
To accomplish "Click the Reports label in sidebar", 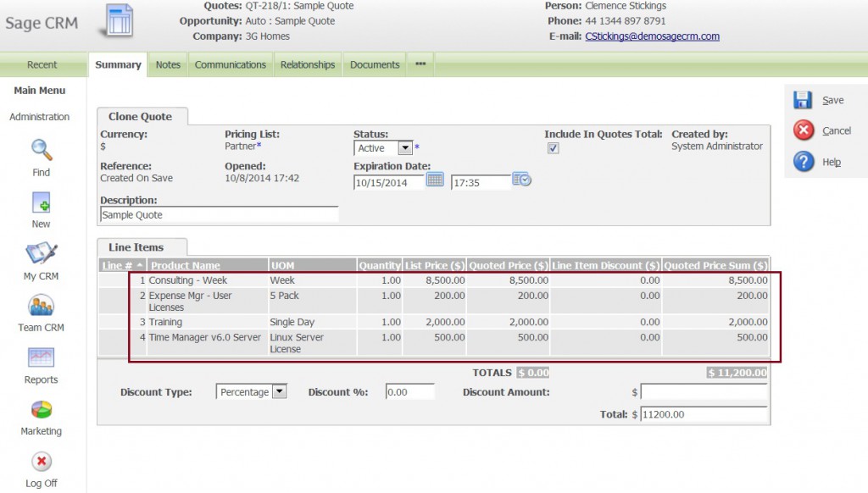I will pos(41,379).
